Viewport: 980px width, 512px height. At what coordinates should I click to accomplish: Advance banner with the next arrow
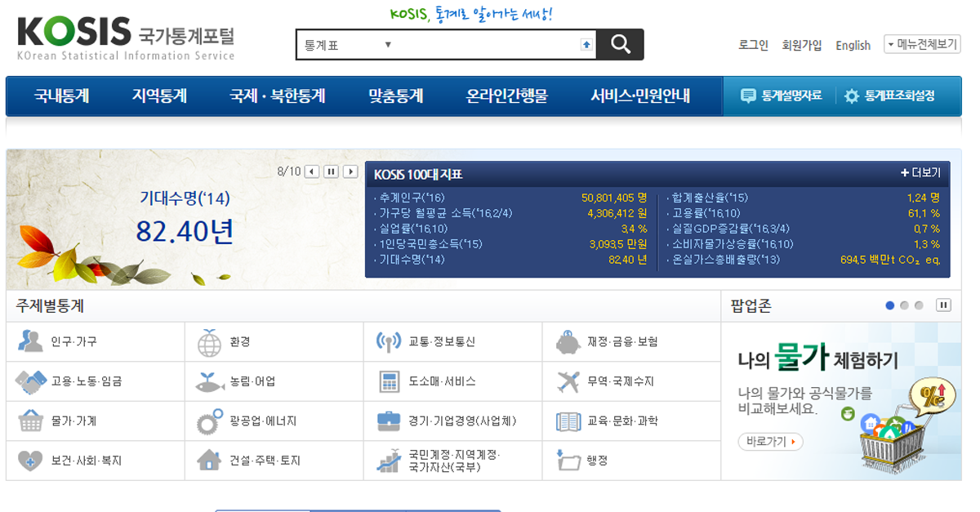pos(351,170)
